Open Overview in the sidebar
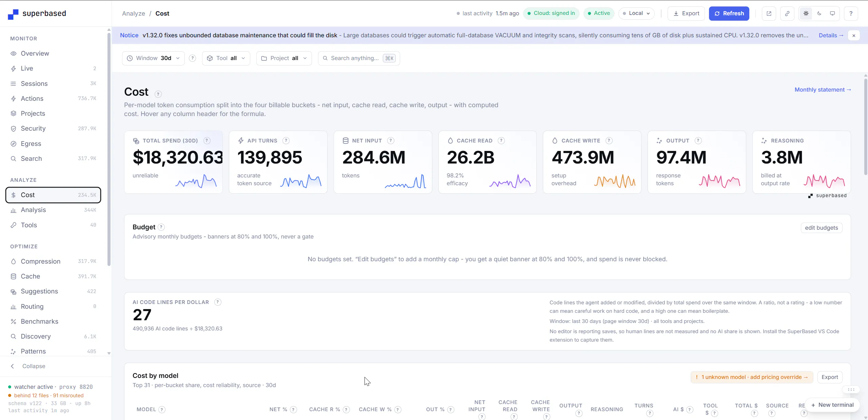 pos(53,53)
